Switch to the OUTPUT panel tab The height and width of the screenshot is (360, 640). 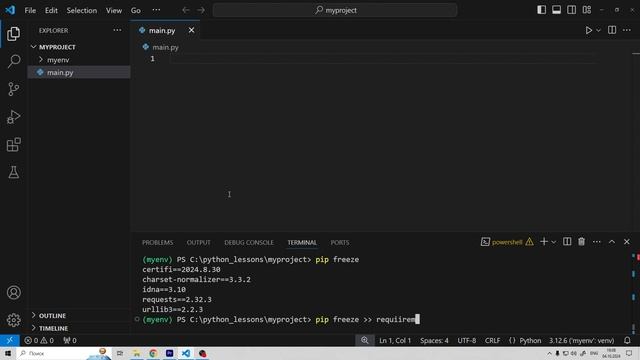click(x=198, y=242)
